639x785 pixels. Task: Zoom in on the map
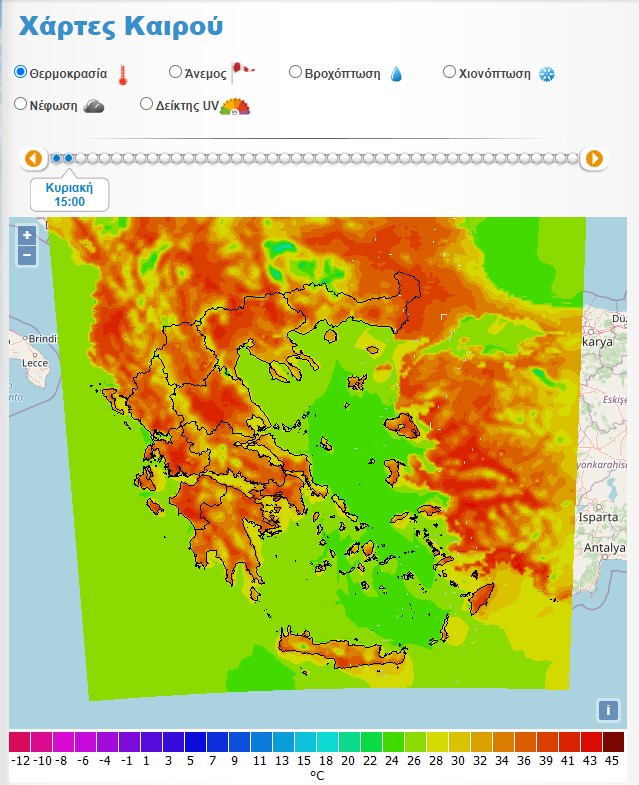[27, 235]
